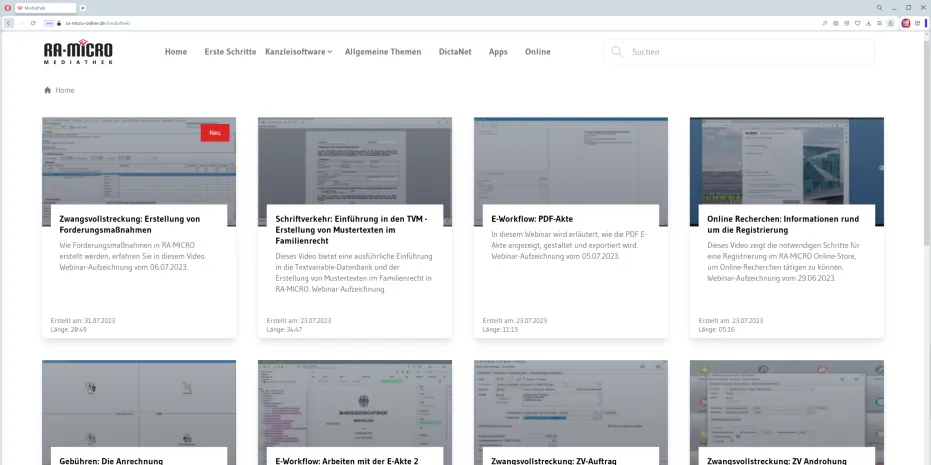Select Allgemeine Themen in navigation
This screenshot has height=465, width=931.
pos(383,52)
